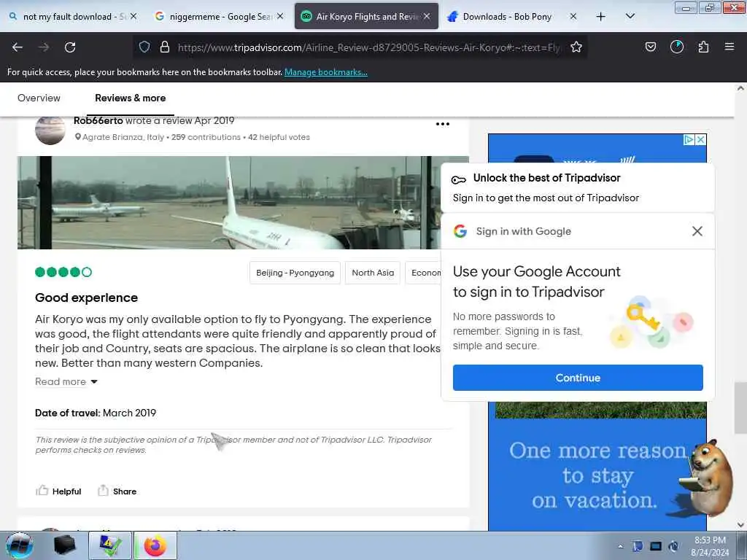Image resolution: width=747 pixels, height=560 pixels.
Task: Open the Rob66erto username link
Action: coord(98,121)
